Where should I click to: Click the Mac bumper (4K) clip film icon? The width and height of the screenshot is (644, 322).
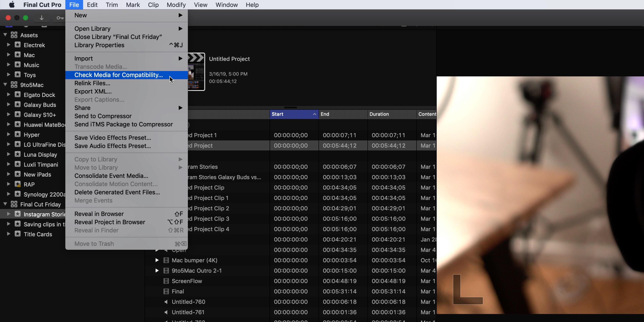point(166,260)
